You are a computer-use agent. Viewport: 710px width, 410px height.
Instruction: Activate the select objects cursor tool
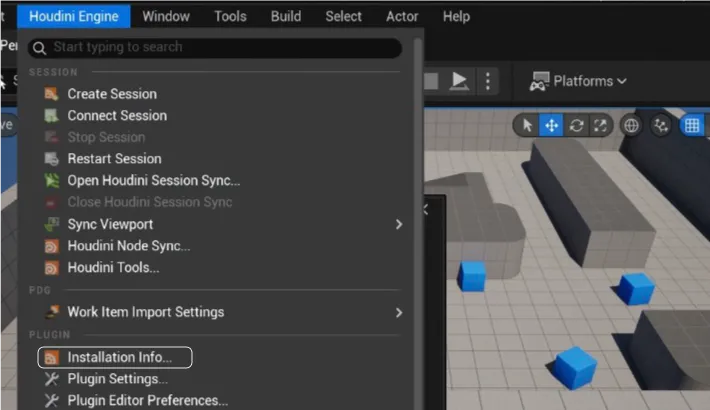point(527,125)
